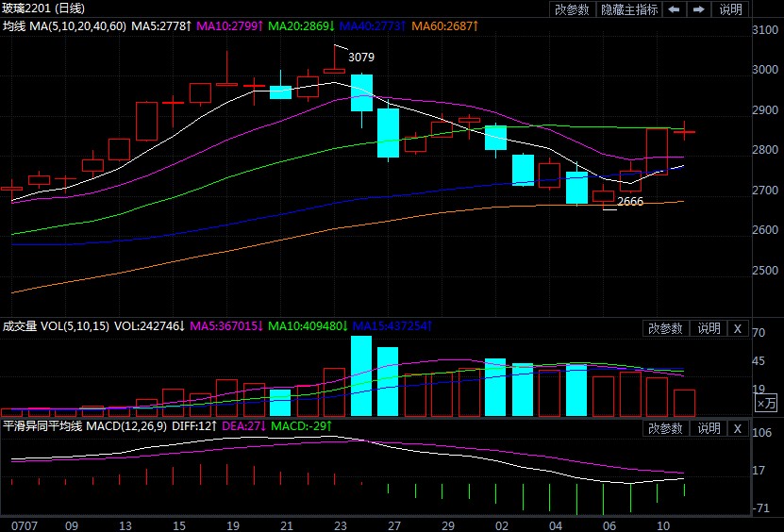Open 说明 for the main chart

731,9
